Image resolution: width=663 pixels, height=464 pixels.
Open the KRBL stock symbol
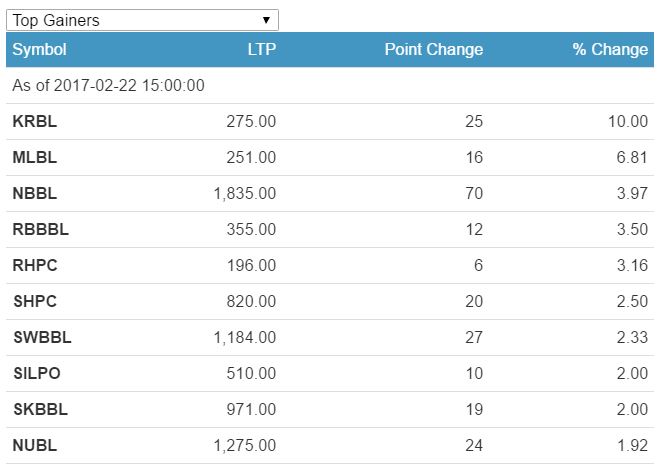coord(33,122)
